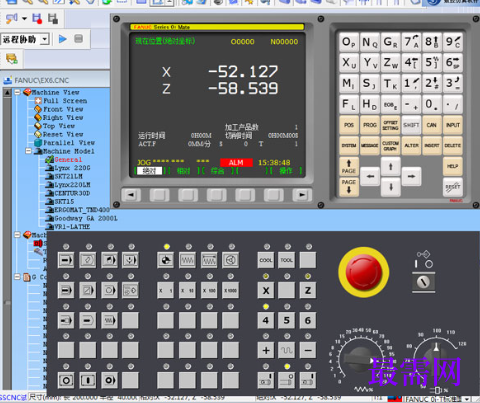Toggle the TOOL change button
Image resolution: width=480 pixels, height=403 pixels.
coord(287,260)
